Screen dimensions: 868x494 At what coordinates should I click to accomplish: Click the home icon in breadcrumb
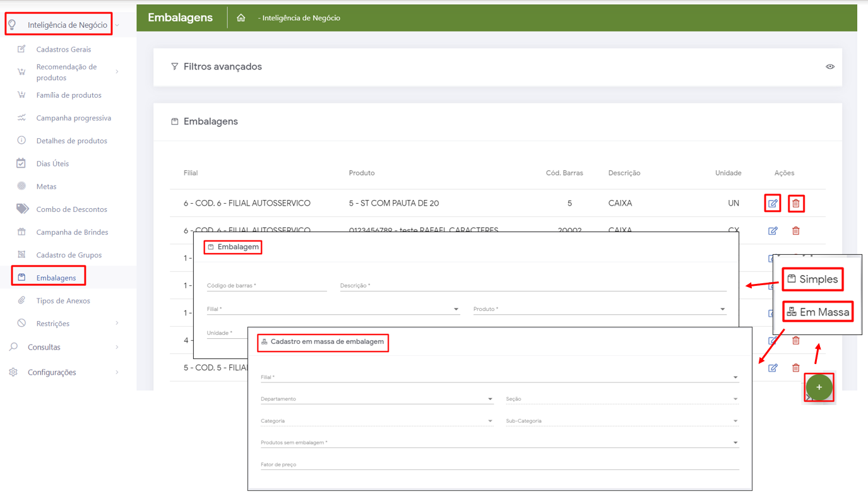(241, 18)
